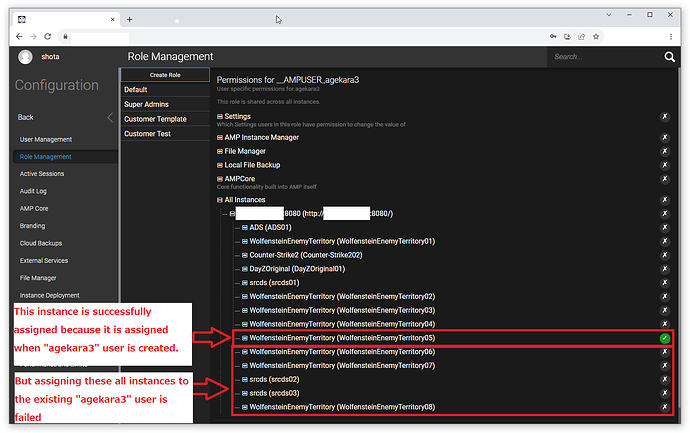Select Role Management in sidebar
690x433 pixels.
pos(46,157)
